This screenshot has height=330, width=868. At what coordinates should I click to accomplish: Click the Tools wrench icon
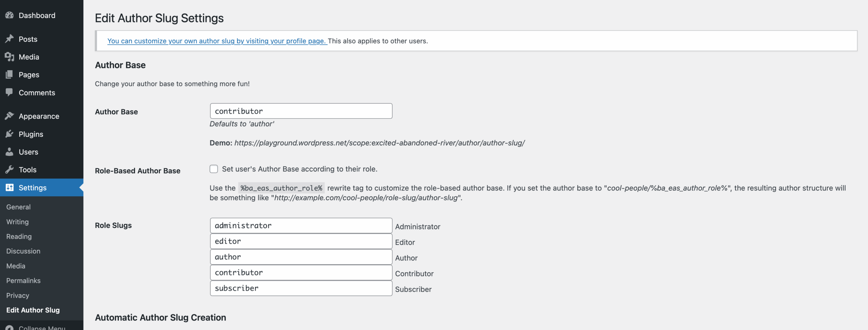(9, 169)
